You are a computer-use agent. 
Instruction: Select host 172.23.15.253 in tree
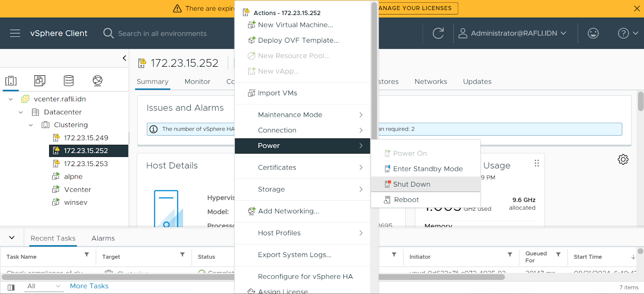pyautogui.click(x=86, y=164)
